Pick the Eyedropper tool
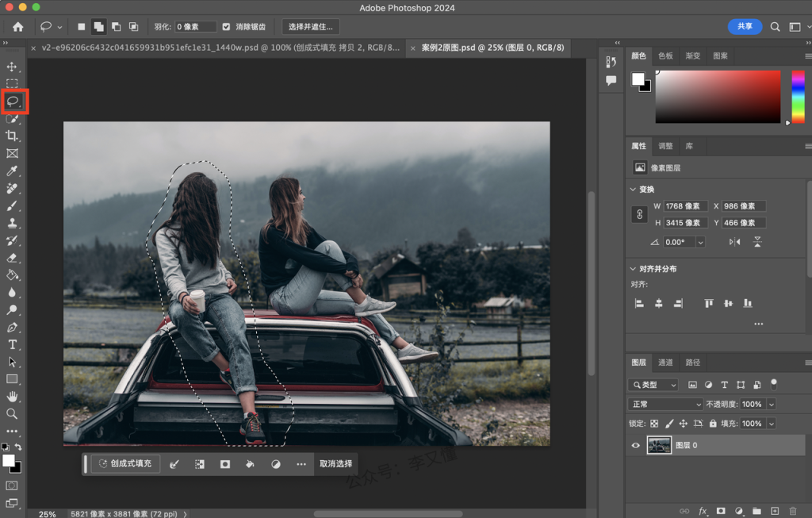The height and width of the screenshot is (518, 812). click(12, 171)
